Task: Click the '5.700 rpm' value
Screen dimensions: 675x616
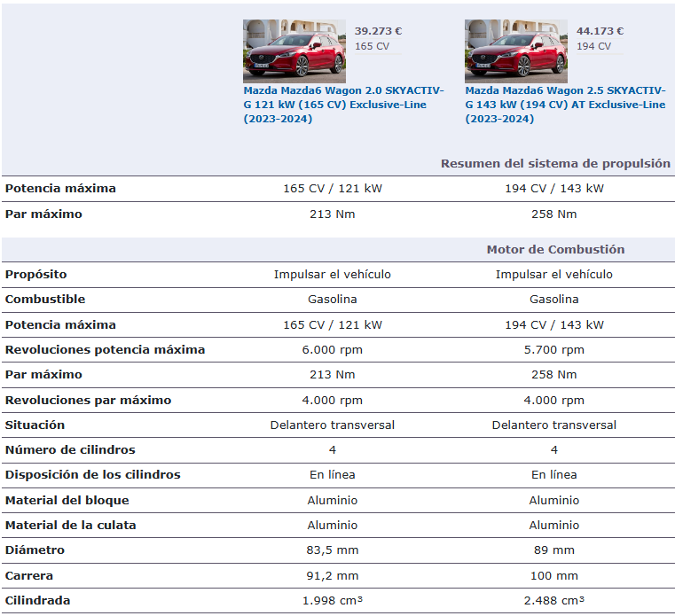Action: 554,350
